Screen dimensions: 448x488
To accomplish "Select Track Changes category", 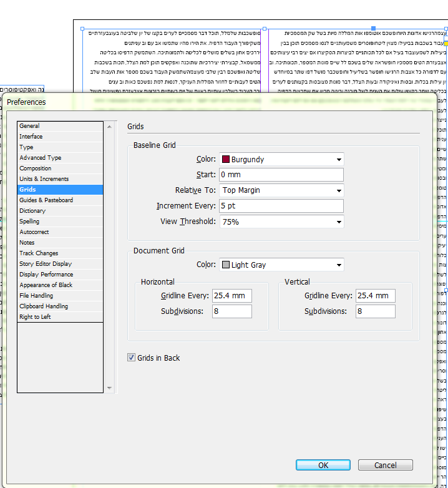I will (60, 253).
